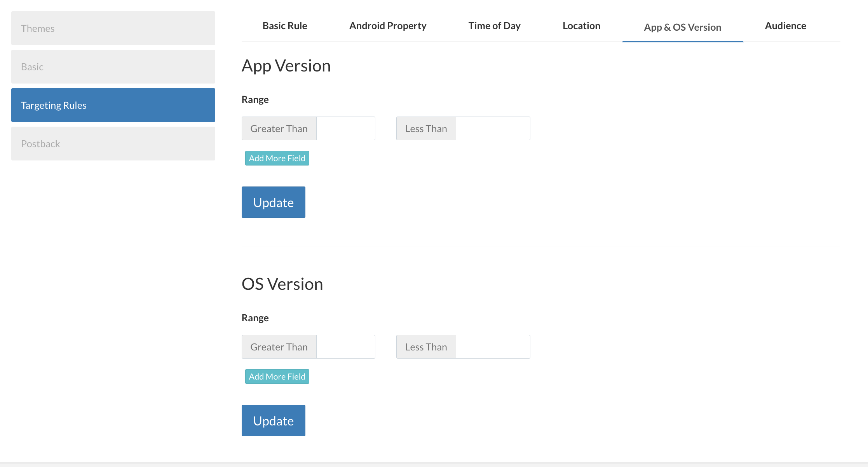Click Add More Field under OS Version
868x467 pixels.
[277, 377]
